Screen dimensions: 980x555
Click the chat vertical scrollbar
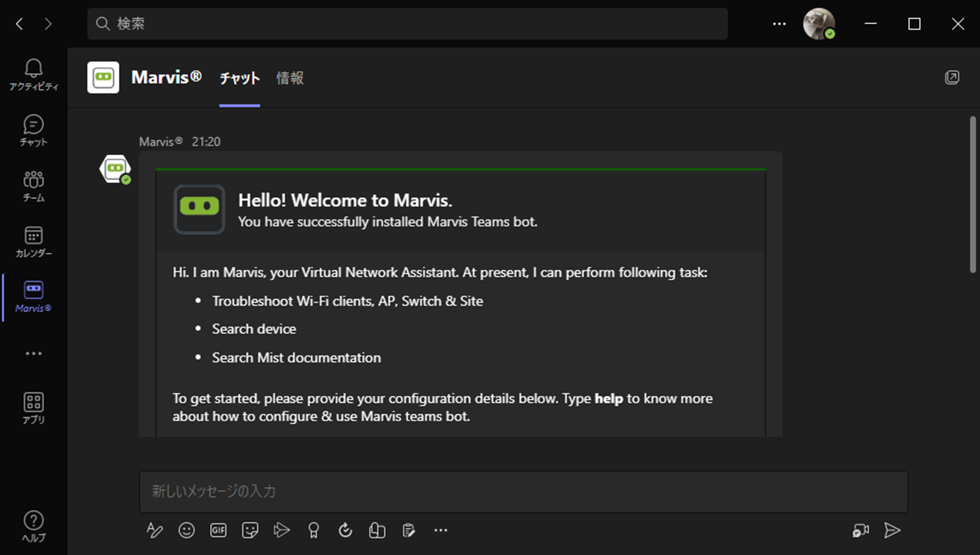pos(972,195)
